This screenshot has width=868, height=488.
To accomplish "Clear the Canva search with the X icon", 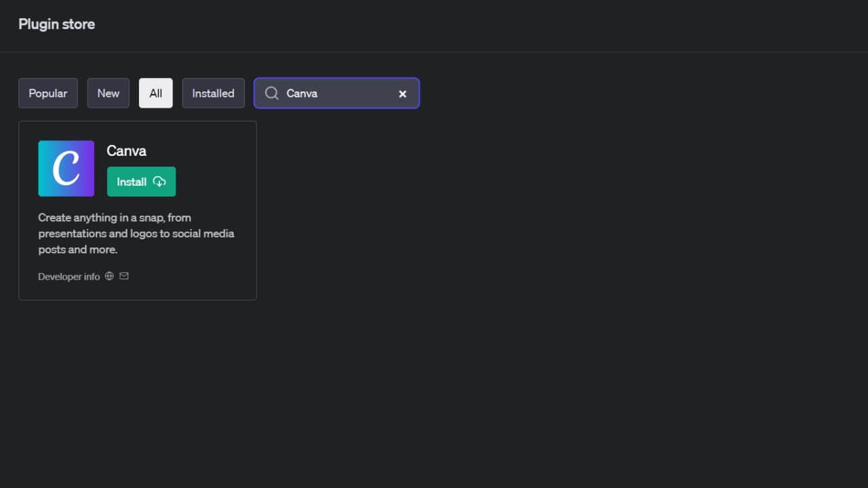I will click(402, 94).
